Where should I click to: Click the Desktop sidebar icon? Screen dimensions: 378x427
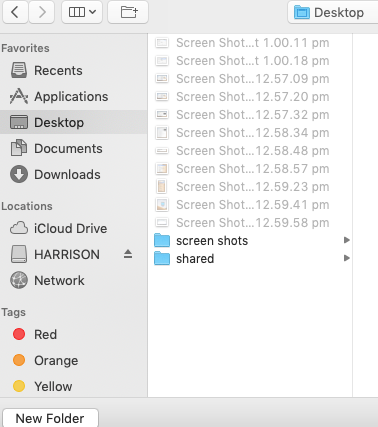19,122
